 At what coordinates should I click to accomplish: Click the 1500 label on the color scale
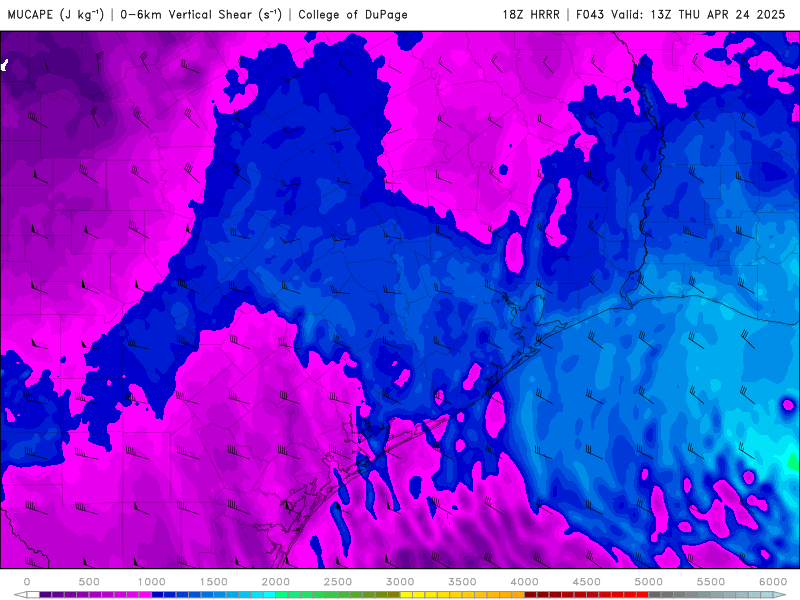[213, 582]
